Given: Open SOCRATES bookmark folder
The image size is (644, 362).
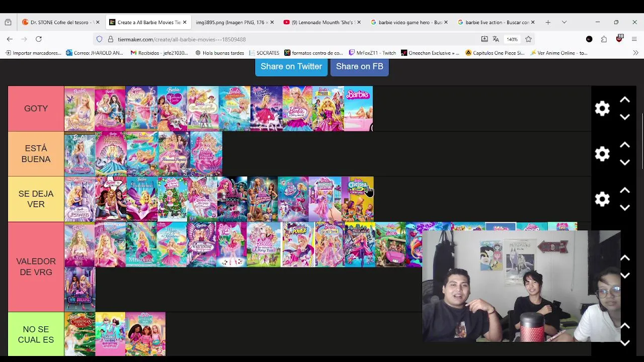Looking at the screenshot, I should (x=264, y=53).
